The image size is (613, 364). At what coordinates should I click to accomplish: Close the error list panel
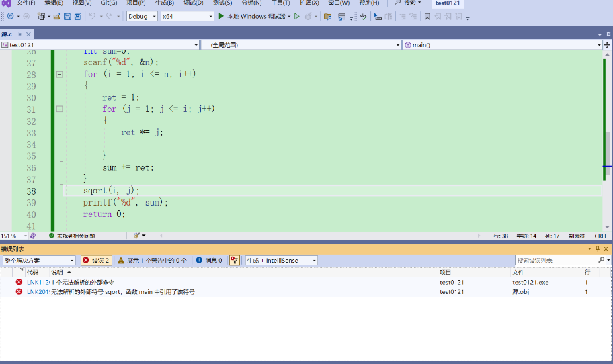tap(606, 248)
